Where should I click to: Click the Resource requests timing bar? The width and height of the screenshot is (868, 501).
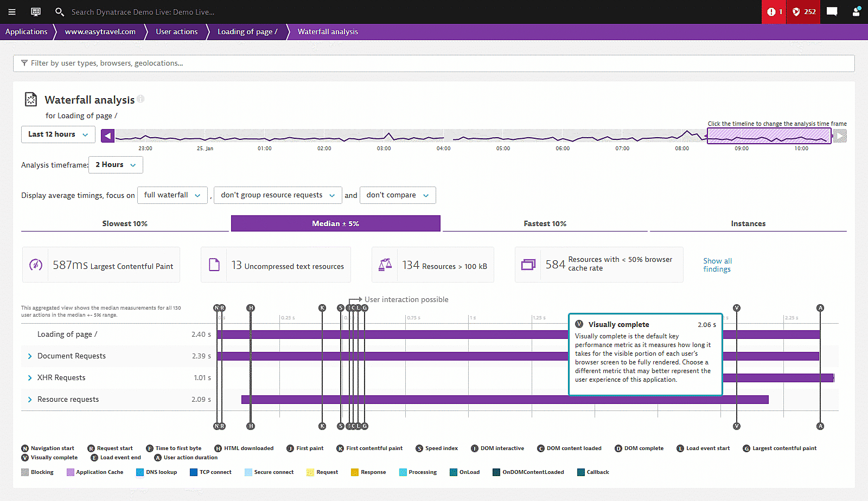point(505,400)
